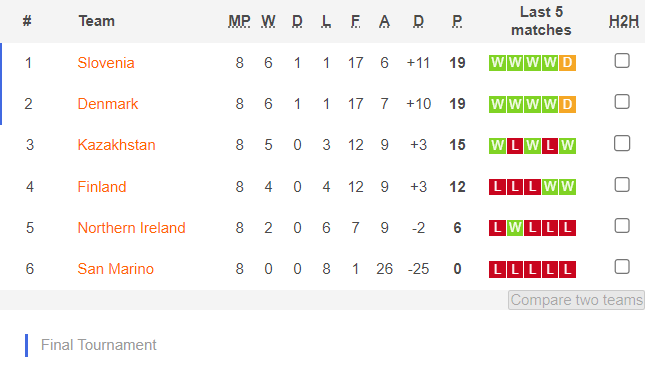The height and width of the screenshot is (372, 653).
Task: Select the Northern Ireland team link
Action: pyautogui.click(x=131, y=228)
